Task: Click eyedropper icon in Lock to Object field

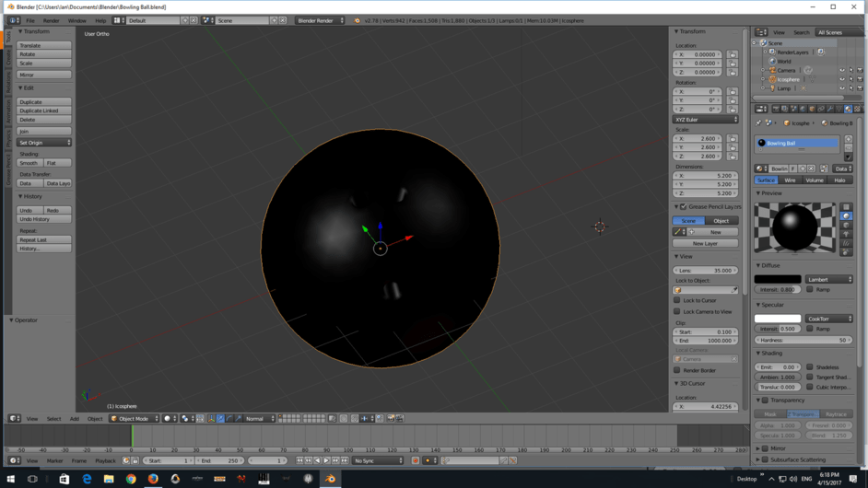Action: click(734, 290)
